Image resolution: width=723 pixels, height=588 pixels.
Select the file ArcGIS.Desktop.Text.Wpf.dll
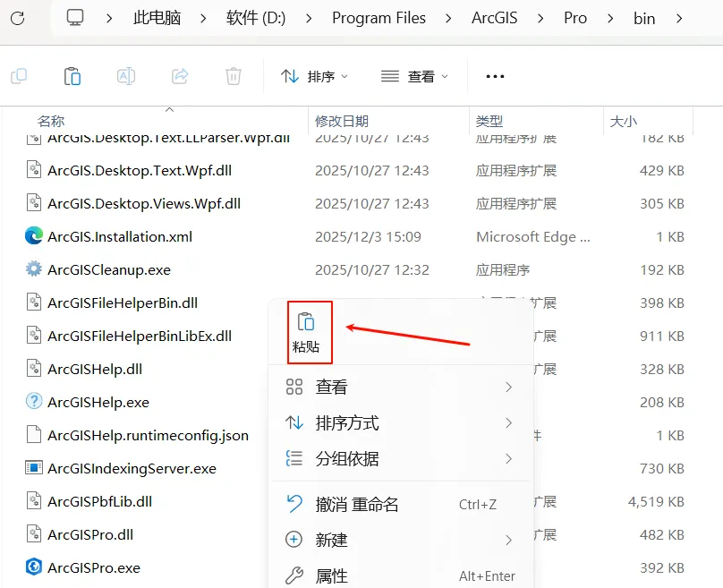tap(140, 171)
